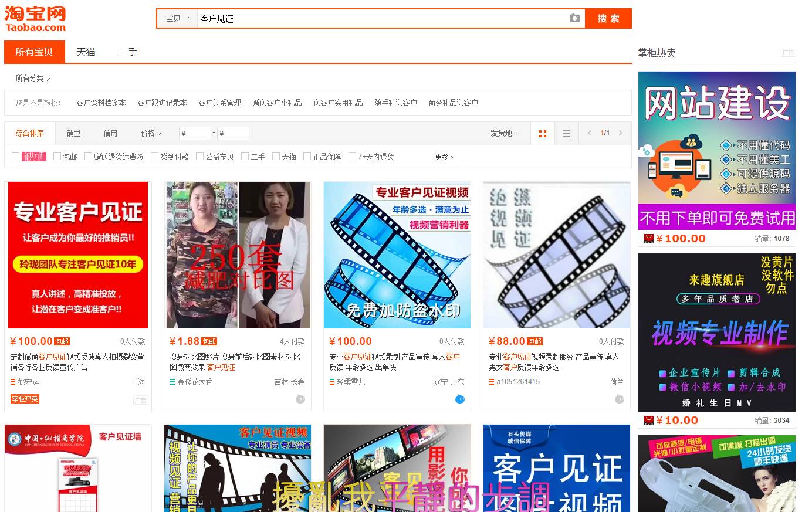Image resolution: width=812 pixels, height=512 pixels.
Task: Expand the 更多 filter options
Action: 445,157
